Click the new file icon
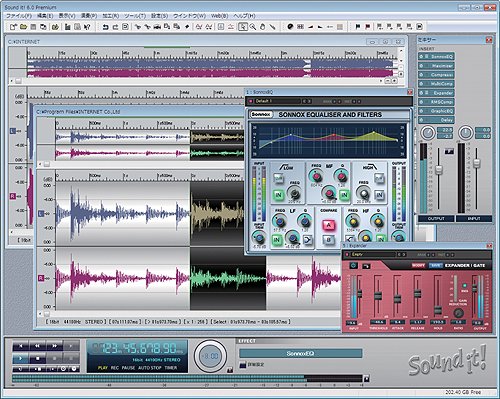This screenshot has width=500, height=399. pyautogui.click(x=13, y=27)
